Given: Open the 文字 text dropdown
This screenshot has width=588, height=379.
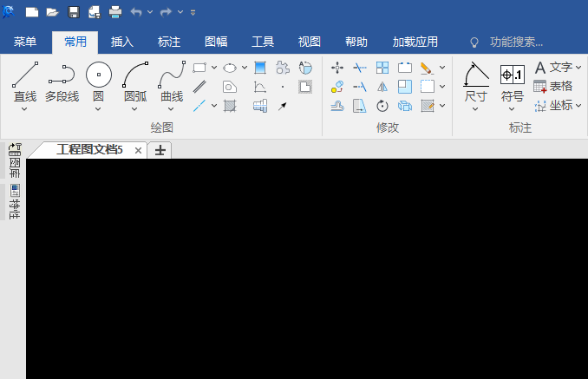Looking at the screenshot, I should 578,68.
